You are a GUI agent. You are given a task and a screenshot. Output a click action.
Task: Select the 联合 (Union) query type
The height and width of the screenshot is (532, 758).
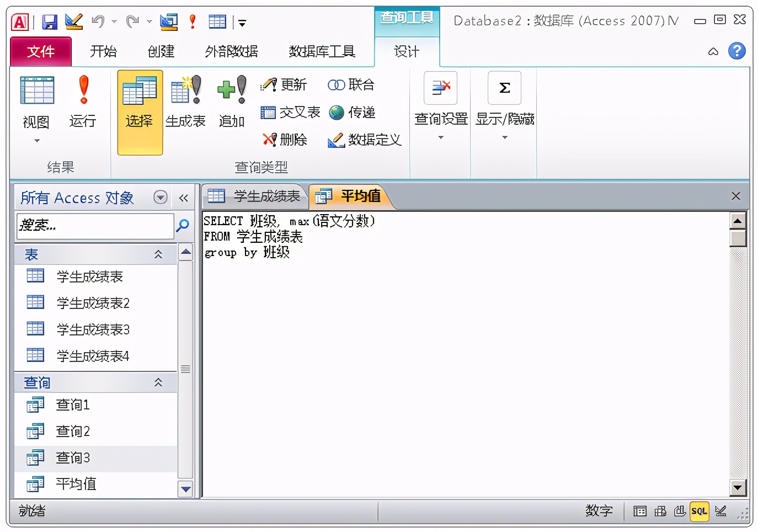coord(351,84)
